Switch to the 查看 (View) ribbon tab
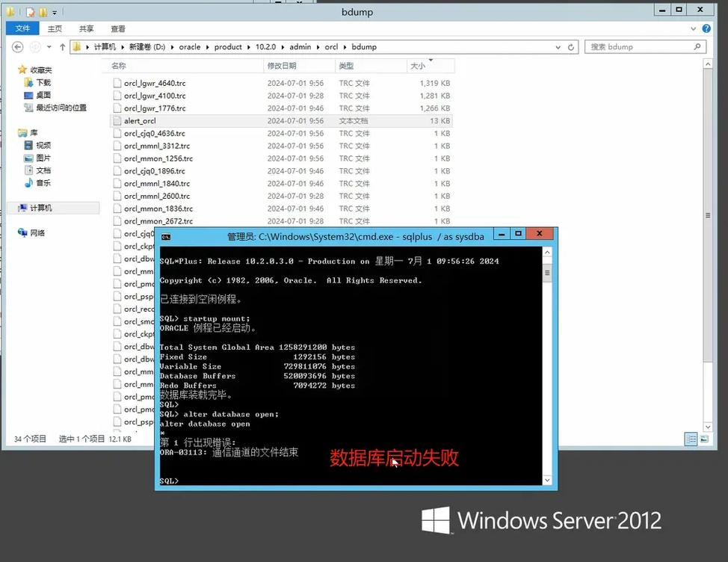Screen dimensions: 728x562 coord(118,28)
